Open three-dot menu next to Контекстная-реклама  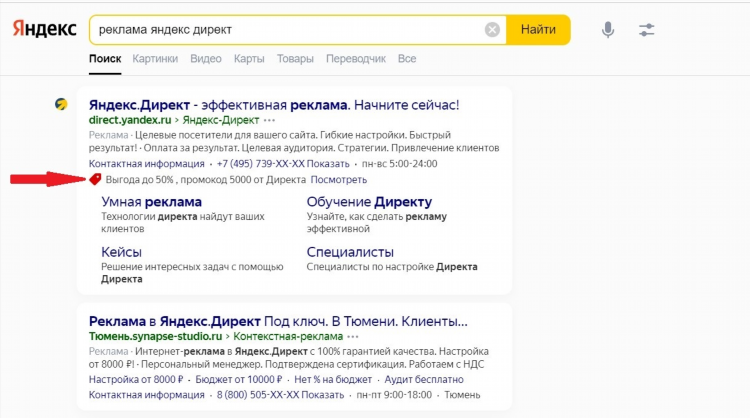coord(353,336)
